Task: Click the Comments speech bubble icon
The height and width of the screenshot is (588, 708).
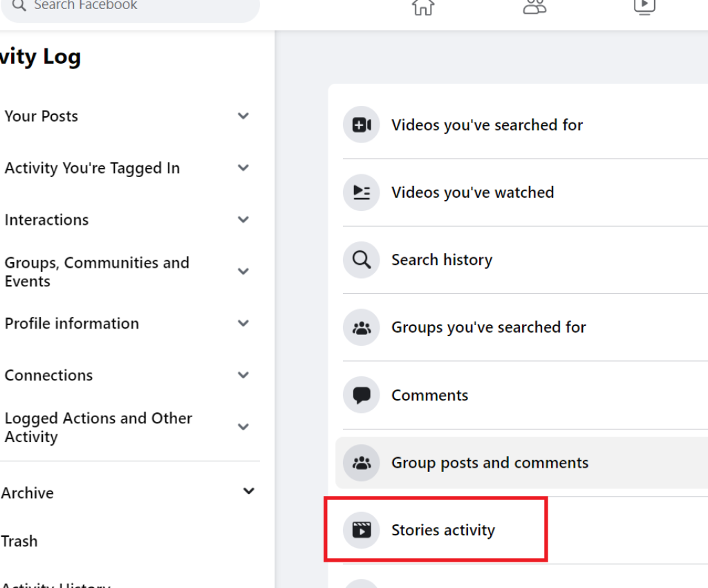Action: (x=361, y=395)
